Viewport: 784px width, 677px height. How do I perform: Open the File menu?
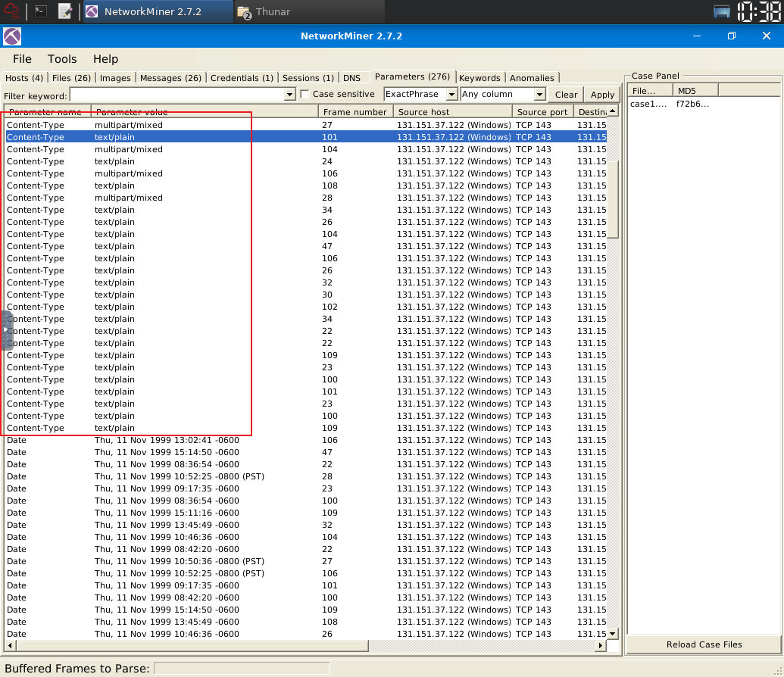point(22,59)
